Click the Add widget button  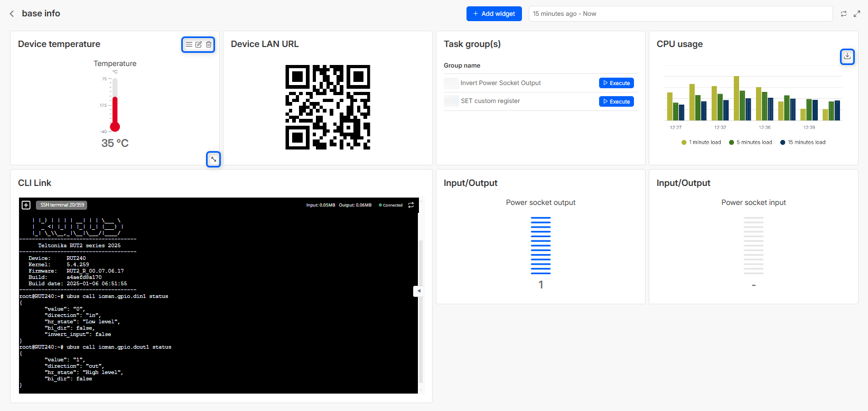click(x=493, y=14)
